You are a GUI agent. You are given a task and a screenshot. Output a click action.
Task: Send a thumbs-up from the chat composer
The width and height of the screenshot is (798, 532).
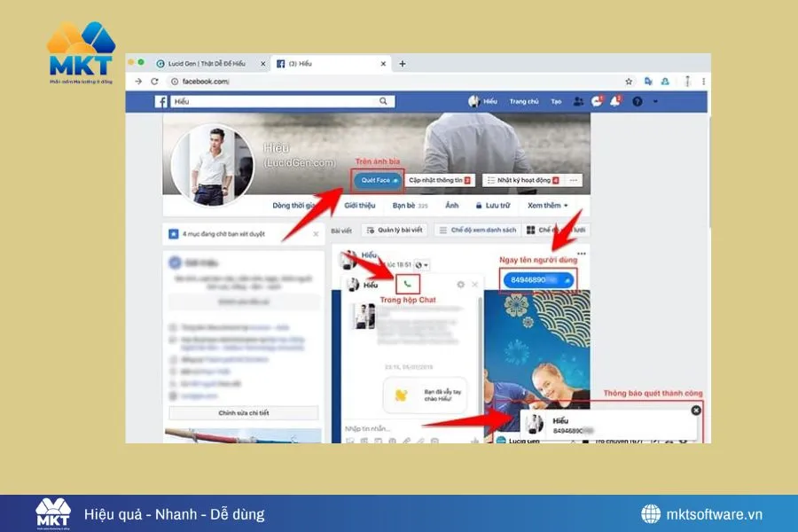(x=474, y=440)
